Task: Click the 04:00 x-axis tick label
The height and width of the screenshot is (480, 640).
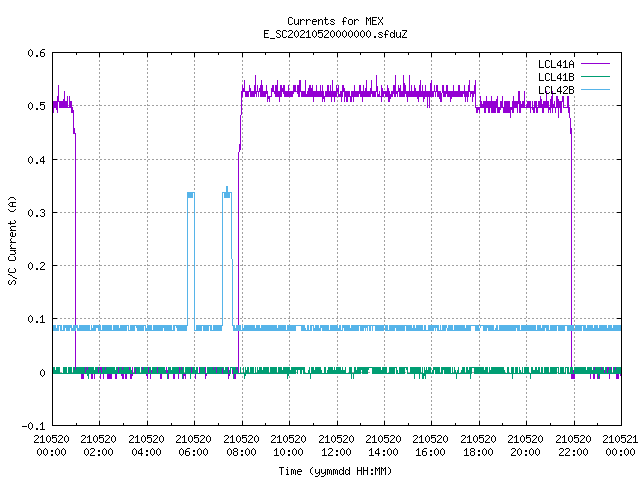Action: pos(146,452)
